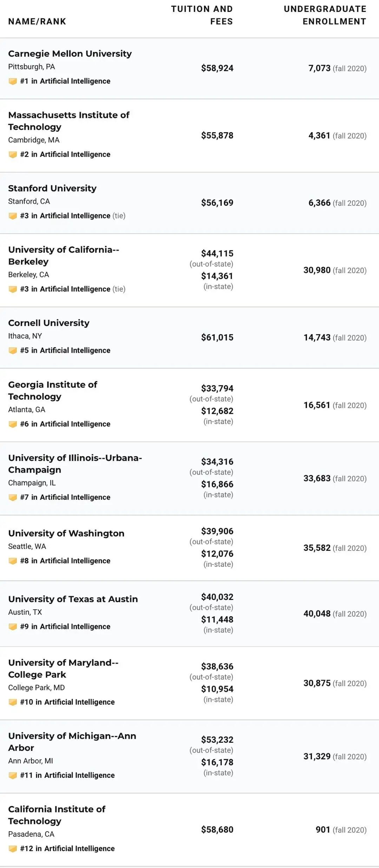Open the Stanford University link
The height and width of the screenshot is (868, 379).
coord(52,188)
